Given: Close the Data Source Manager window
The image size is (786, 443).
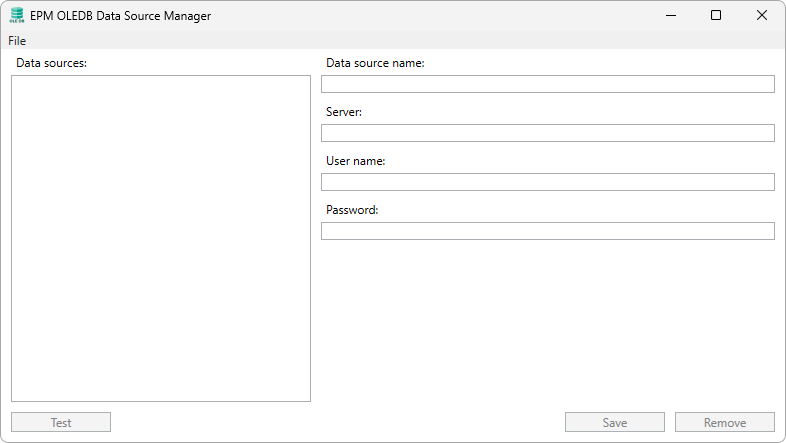Looking at the screenshot, I should click(762, 16).
